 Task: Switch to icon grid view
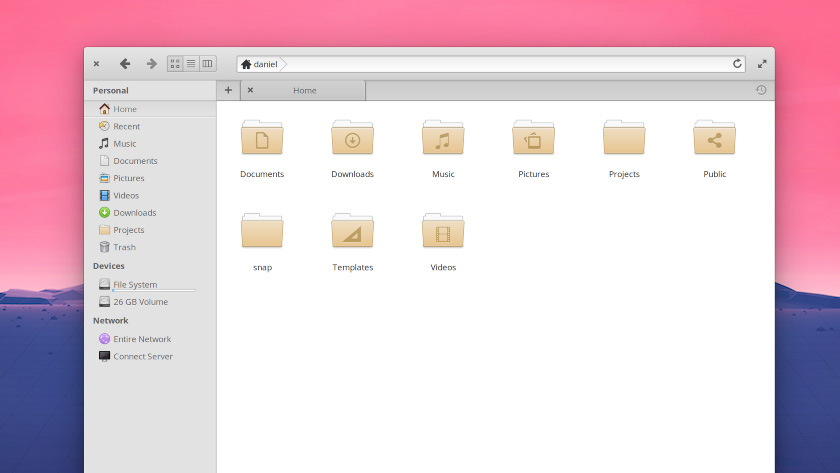175,64
